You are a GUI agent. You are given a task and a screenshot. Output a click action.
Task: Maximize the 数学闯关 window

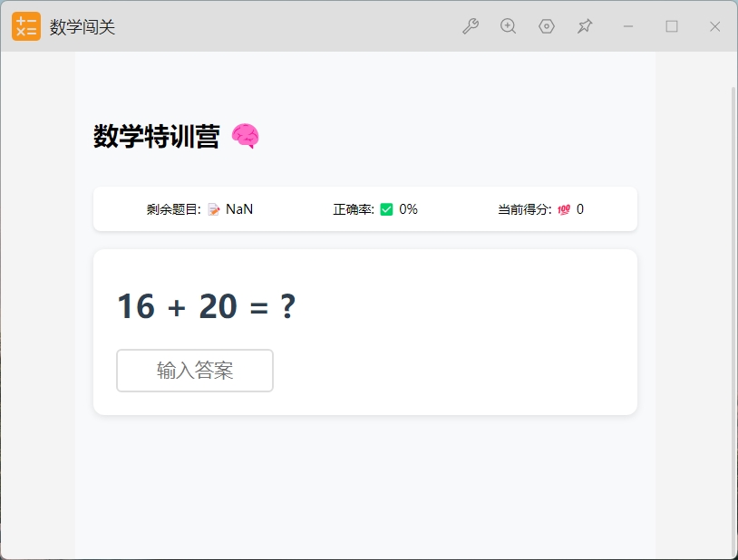pyautogui.click(x=672, y=26)
